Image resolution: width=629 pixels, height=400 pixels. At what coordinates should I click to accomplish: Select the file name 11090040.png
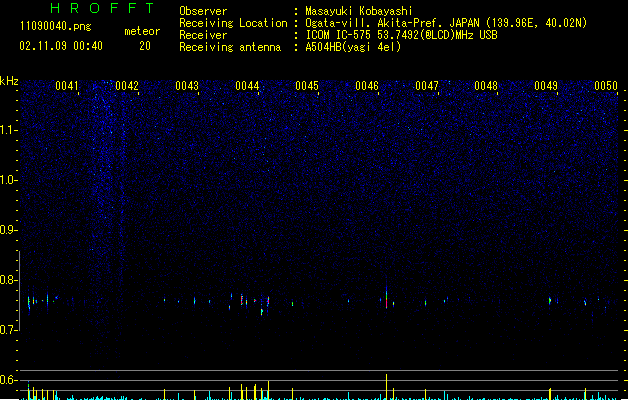[x=55, y=26]
